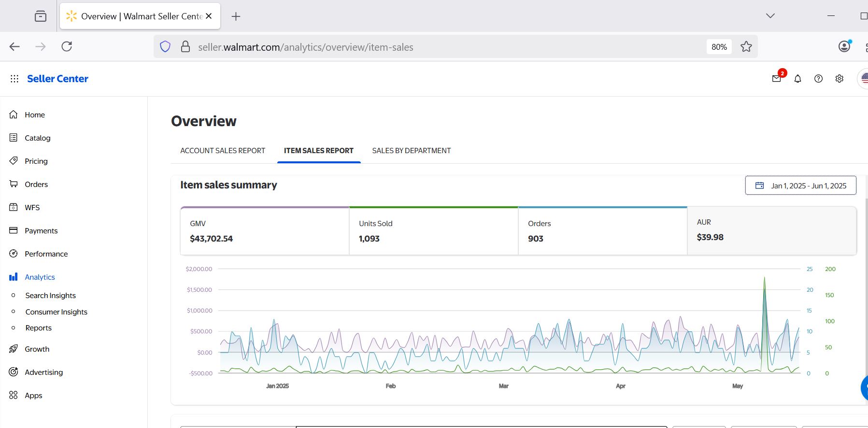Switch to Account Sales Report tab
Image resolution: width=868 pixels, height=428 pixels.
click(x=223, y=151)
